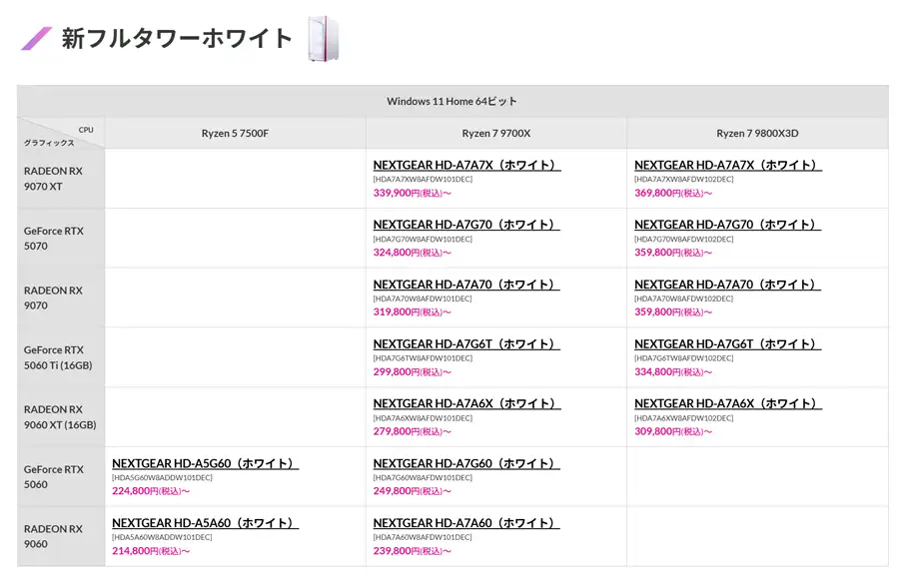Select HD-A7G70 under Ryzen 7 9800X3D column
The height and width of the screenshot is (588, 899).
coord(727,225)
